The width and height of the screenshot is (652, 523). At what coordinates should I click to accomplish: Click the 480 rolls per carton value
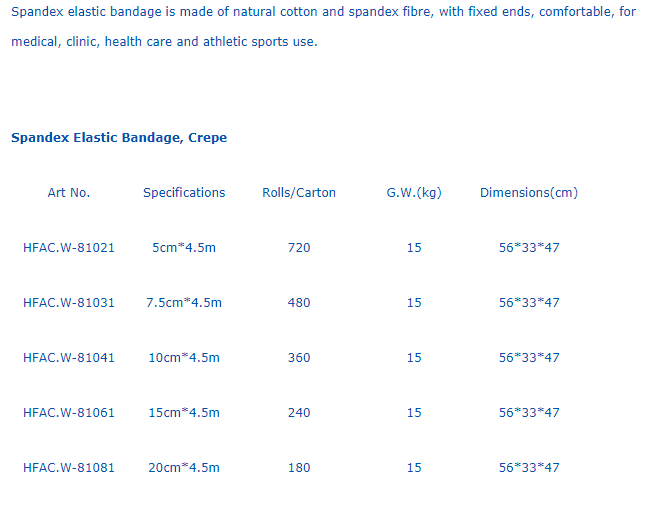pos(299,303)
